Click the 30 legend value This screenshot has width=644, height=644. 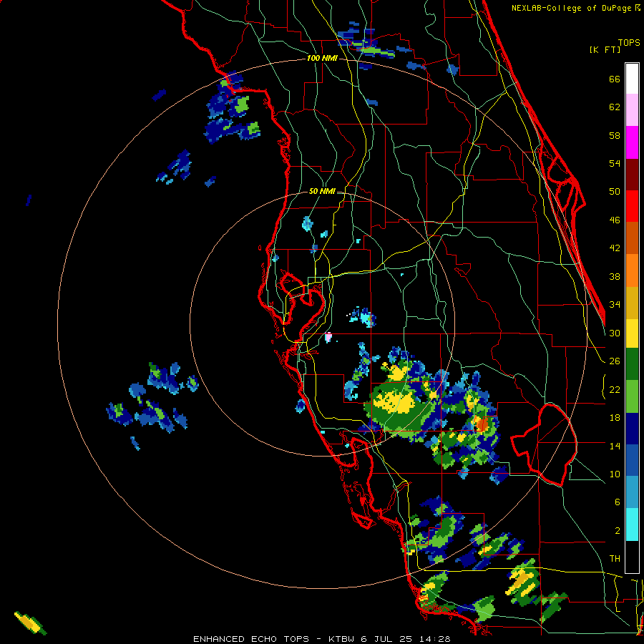click(x=615, y=333)
